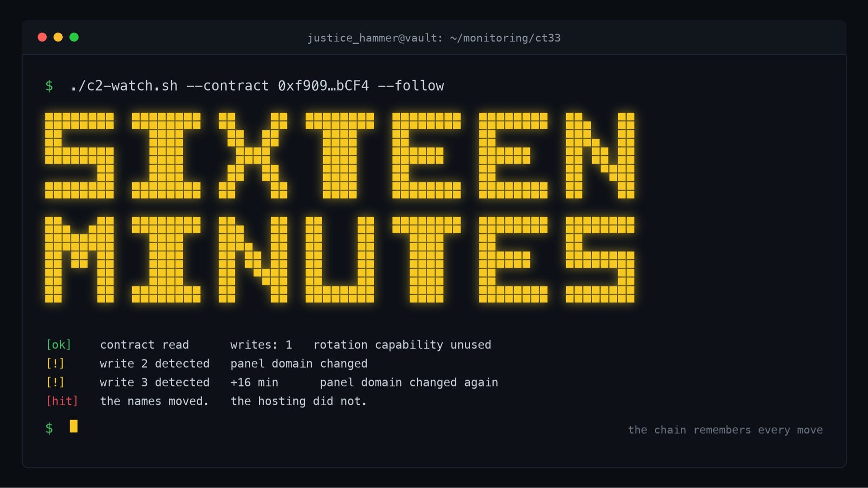Click the green $ prompt on the command line

coord(49,86)
